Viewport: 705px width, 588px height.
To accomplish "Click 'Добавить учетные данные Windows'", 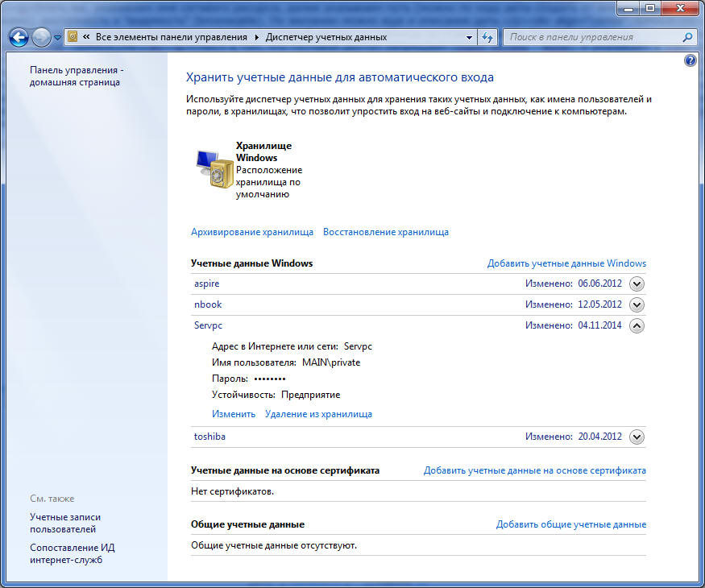I will click(566, 263).
